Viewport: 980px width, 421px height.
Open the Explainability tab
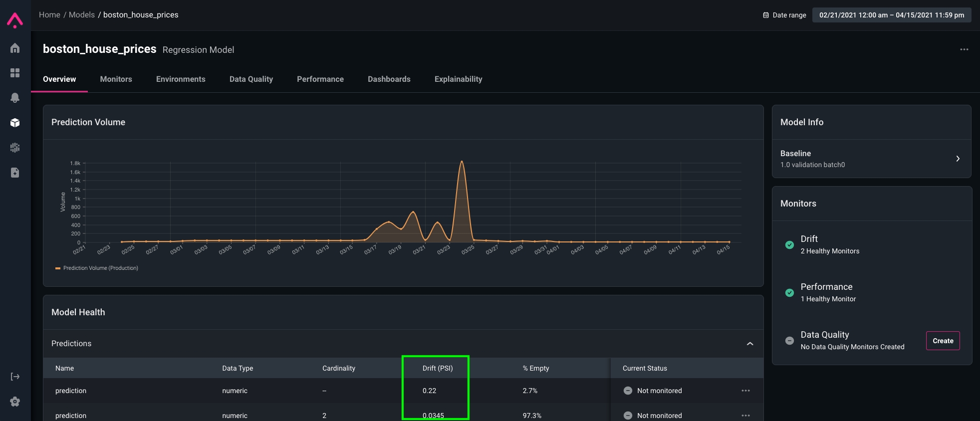coord(459,79)
